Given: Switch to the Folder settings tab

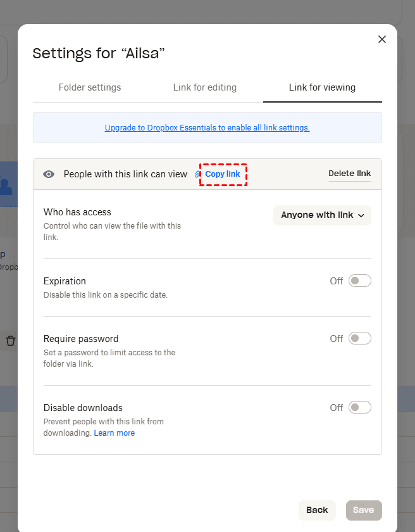Looking at the screenshot, I should coord(90,87).
